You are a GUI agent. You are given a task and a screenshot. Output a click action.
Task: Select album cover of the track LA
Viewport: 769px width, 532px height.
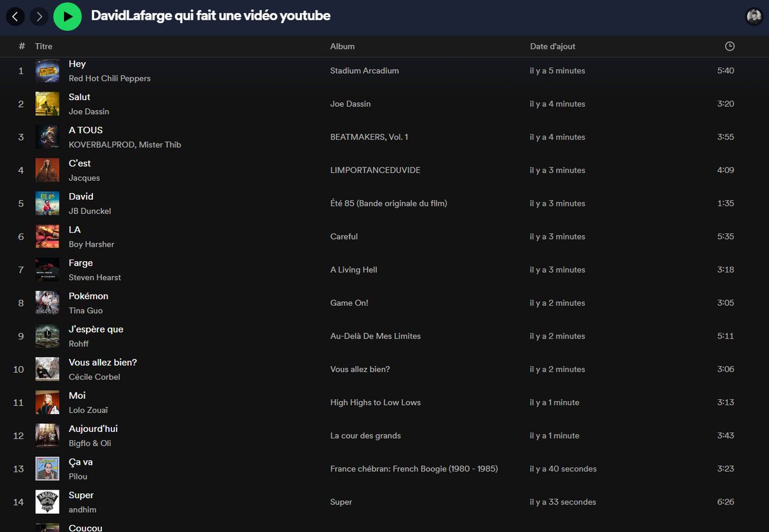coord(47,237)
